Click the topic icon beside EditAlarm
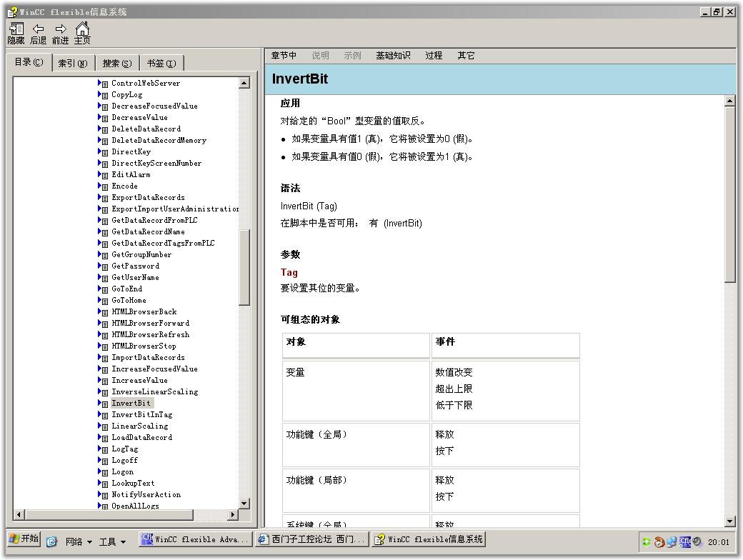The width and height of the screenshot is (743, 560). 103,175
